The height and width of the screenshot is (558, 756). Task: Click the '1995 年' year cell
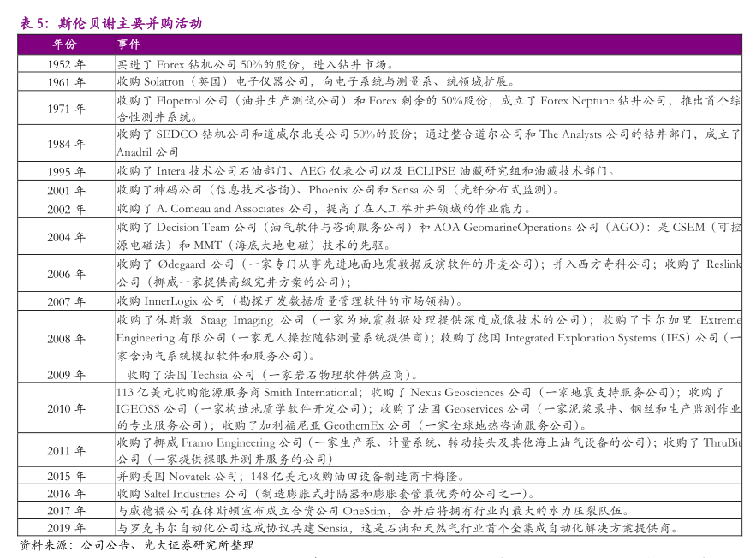(x=67, y=171)
